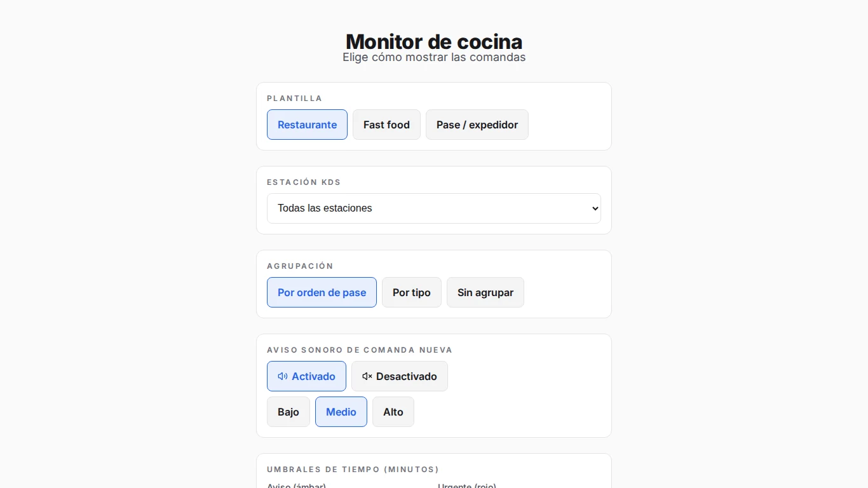The image size is (868, 488).
Task: Select Sin agrupar grouping option
Action: coord(485,292)
